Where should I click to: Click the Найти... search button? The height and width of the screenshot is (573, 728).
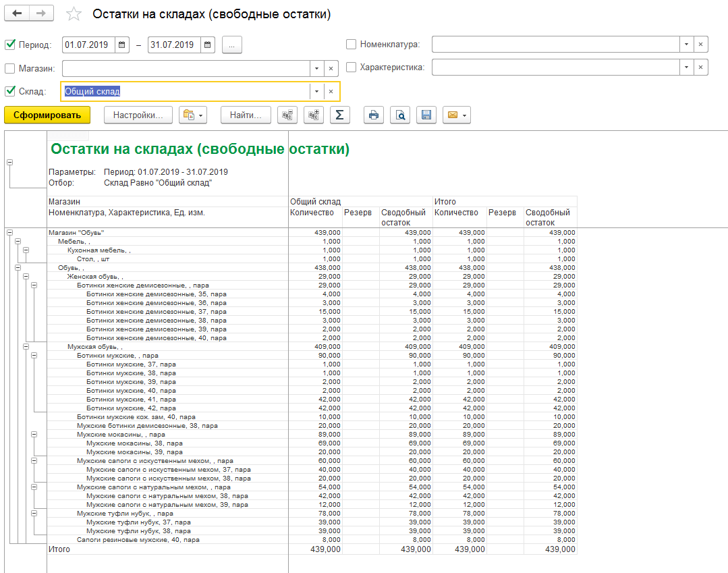click(246, 115)
